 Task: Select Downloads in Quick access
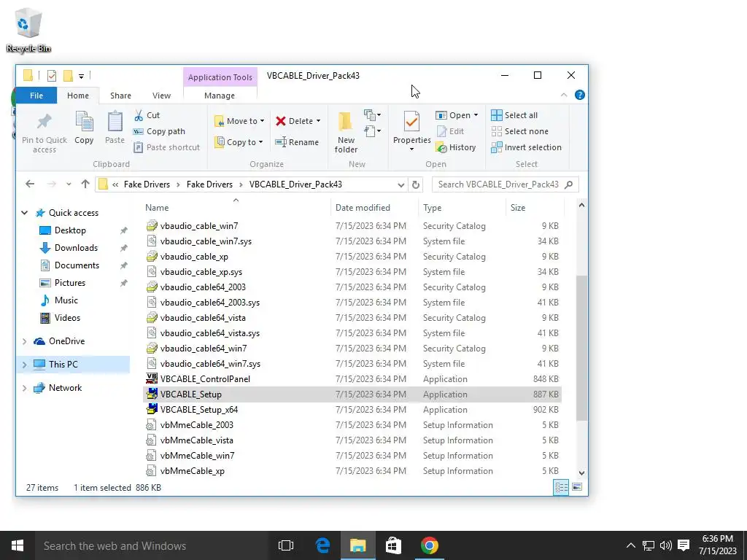pyautogui.click(x=76, y=248)
